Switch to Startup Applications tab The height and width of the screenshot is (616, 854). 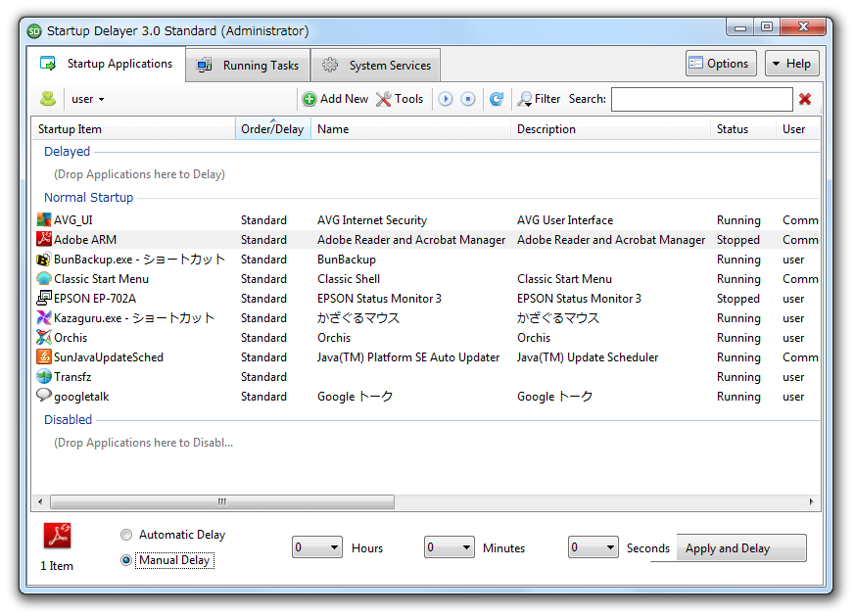(x=107, y=64)
